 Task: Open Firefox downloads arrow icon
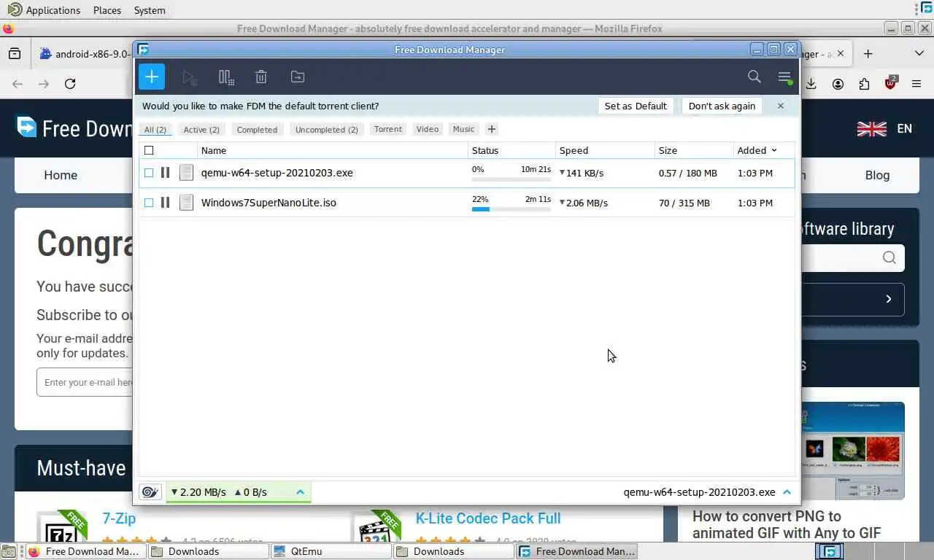coord(811,84)
